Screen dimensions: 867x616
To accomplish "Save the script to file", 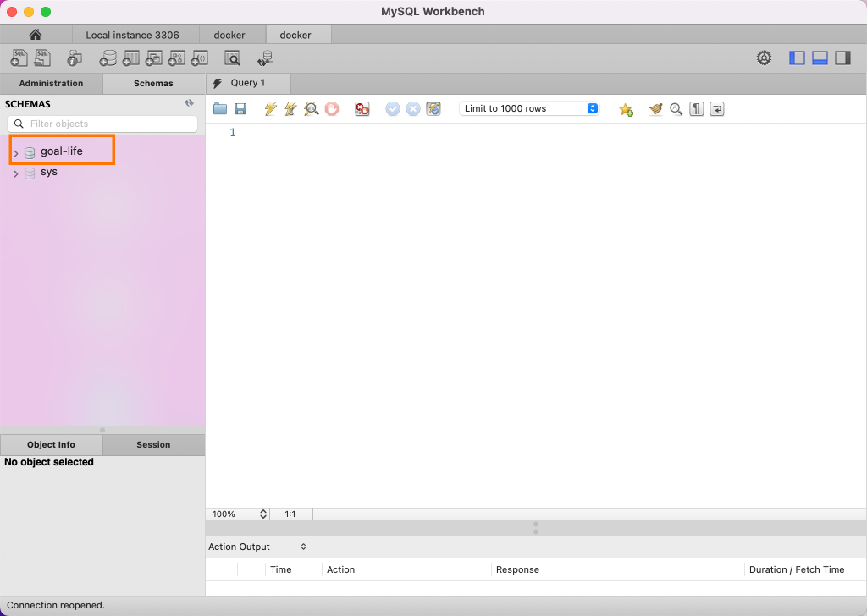I will point(240,109).
